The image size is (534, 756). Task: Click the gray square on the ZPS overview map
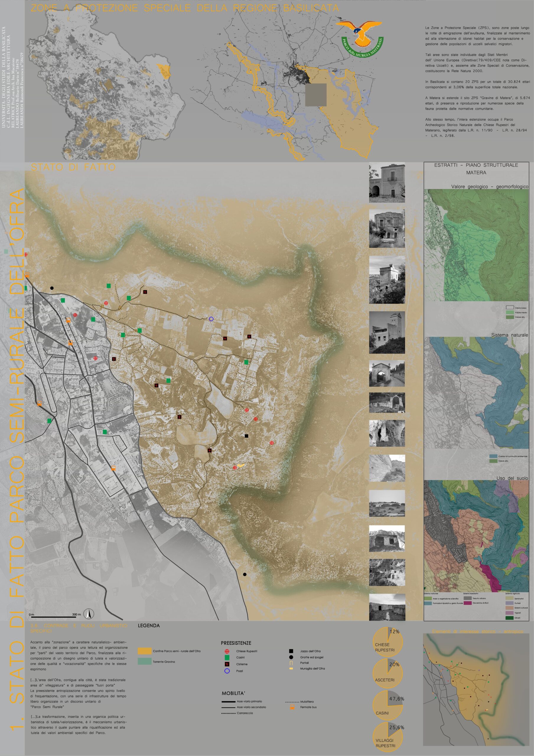point(316,94)
